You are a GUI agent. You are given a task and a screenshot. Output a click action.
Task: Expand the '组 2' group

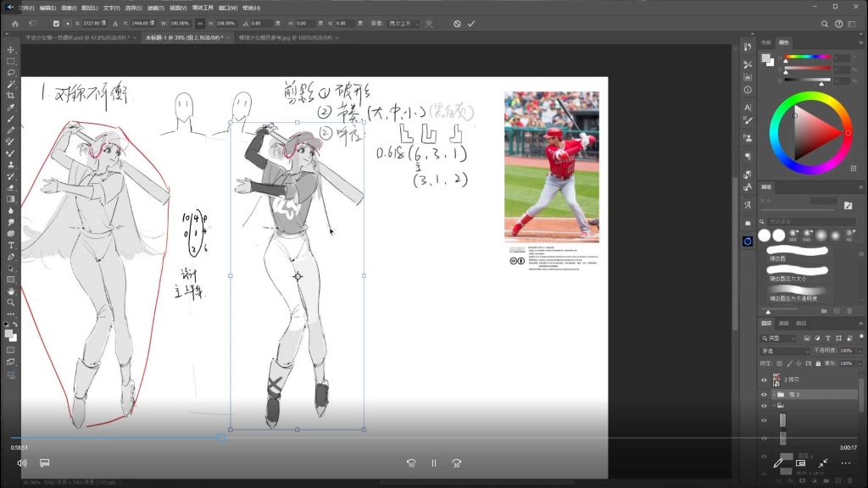pos(773,395)
